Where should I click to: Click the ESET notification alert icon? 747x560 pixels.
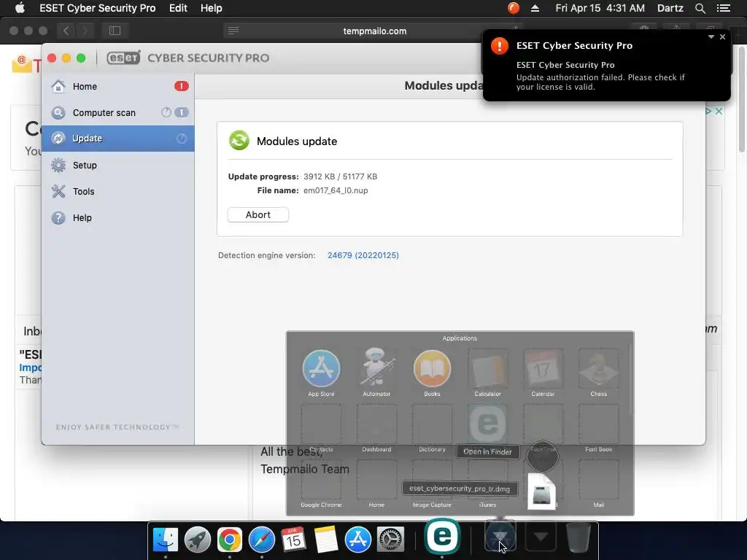click(499, 46)
